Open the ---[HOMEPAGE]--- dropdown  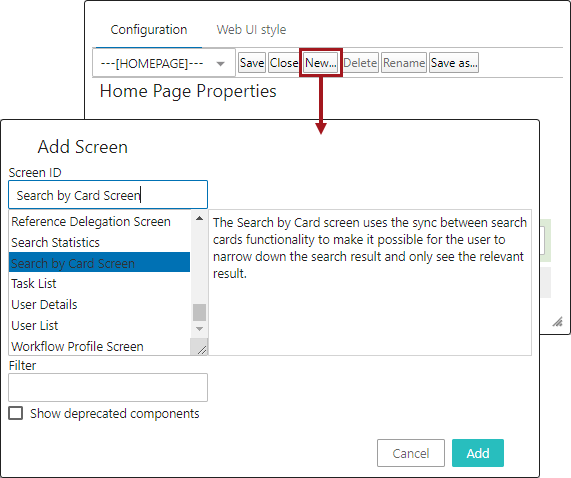(164, 63)
